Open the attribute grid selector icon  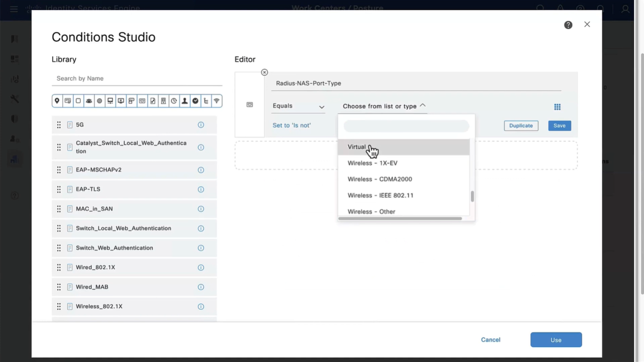(x=557, y=107)
